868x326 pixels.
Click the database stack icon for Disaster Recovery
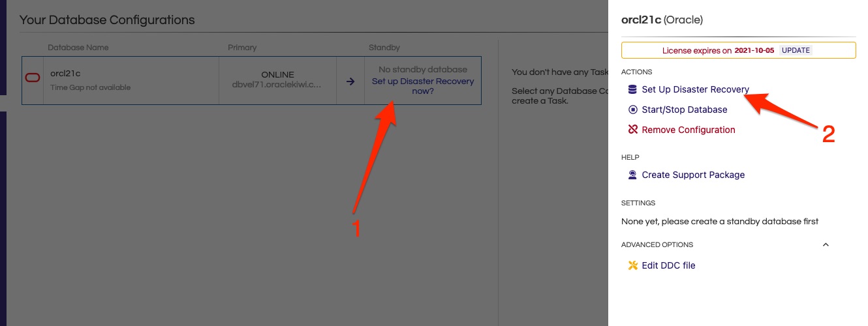[632, 89]
